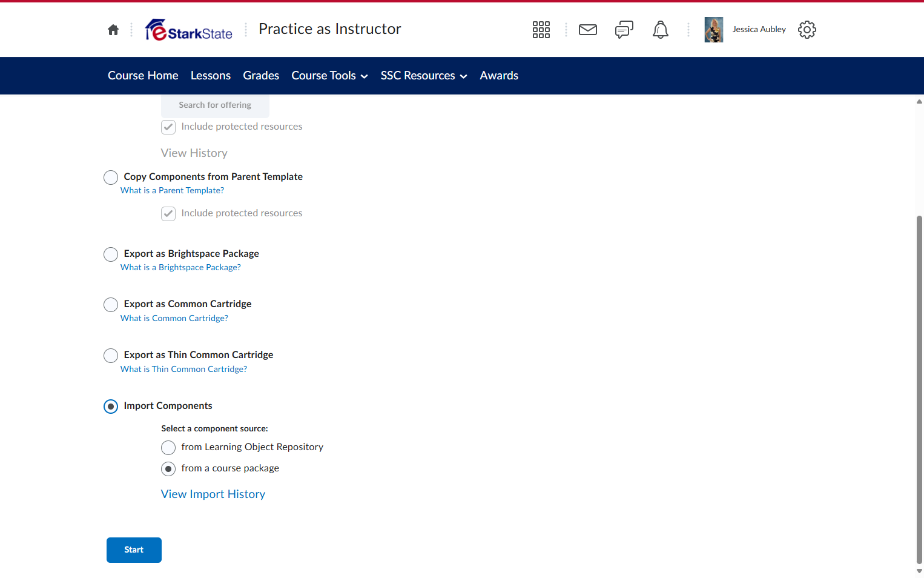Screen dimensions: 924x578
Task: Open What is Thin Common Cartridge link
Action: (x=183, y=369)
